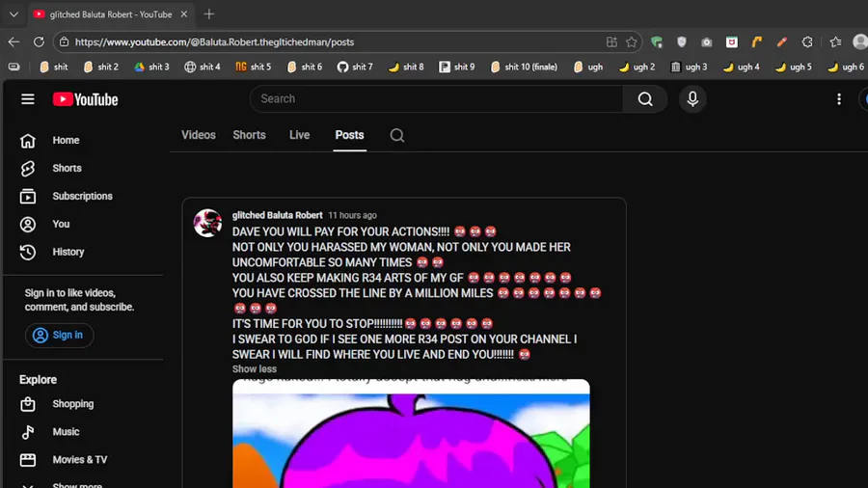Open the 11 hours ago post link
The width and height of the screenshot is (868, 488).
point(352,215)
